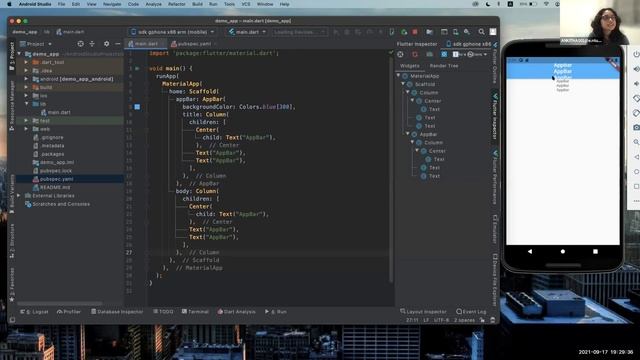Collapse MaterialApp node in widget tree
This screenshot has width=640, height=360.
click(399, 76)
